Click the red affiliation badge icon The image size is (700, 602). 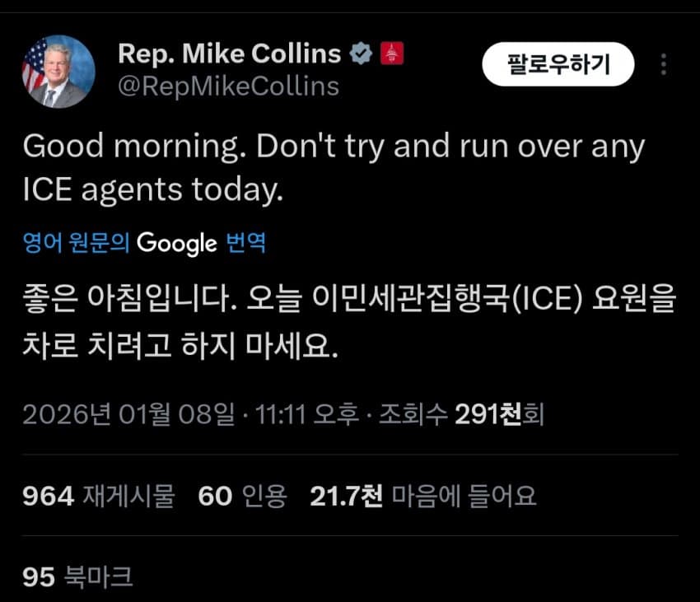(x=392, y=54)
